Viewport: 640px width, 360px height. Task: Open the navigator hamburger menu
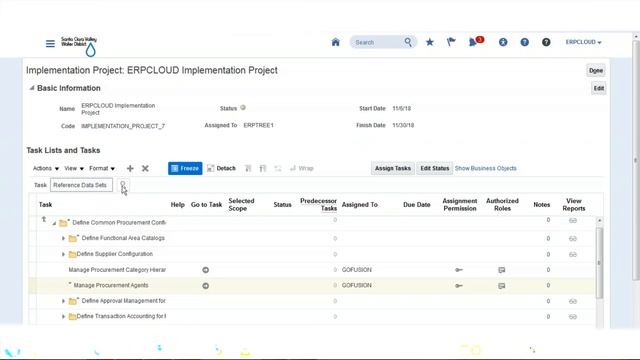coord(50,43)
